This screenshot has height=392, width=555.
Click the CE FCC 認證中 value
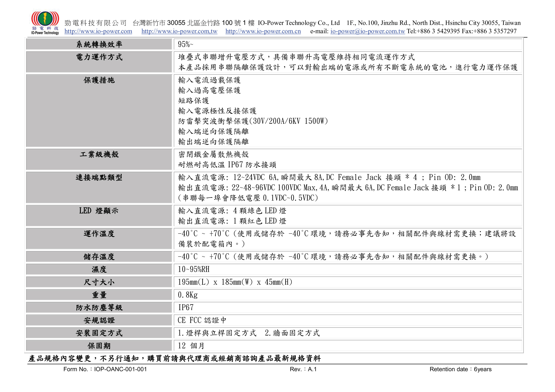point(202,321)
